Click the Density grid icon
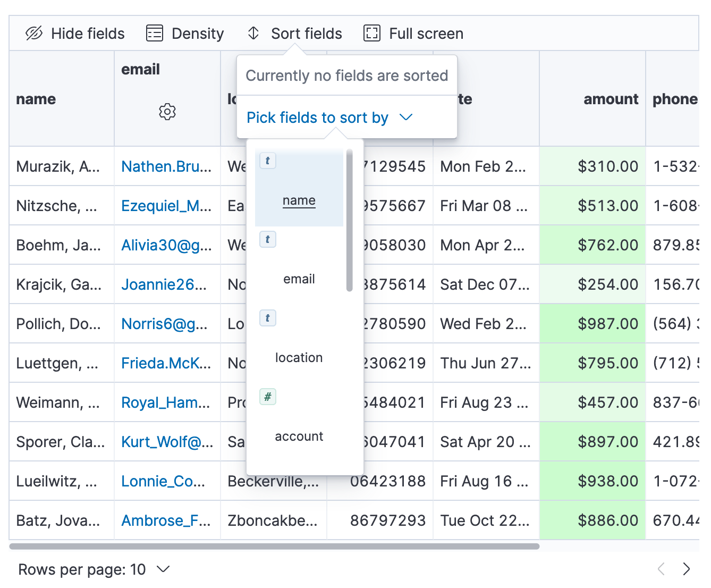This screenshot has width=711, height=588. [154, 33]
